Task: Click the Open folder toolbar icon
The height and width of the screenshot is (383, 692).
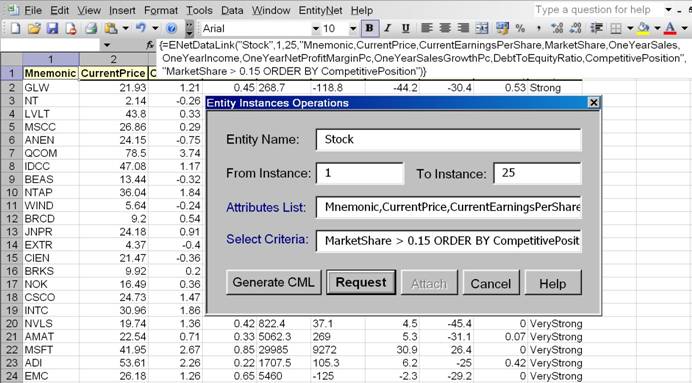Action: click(x=34, y=29)
